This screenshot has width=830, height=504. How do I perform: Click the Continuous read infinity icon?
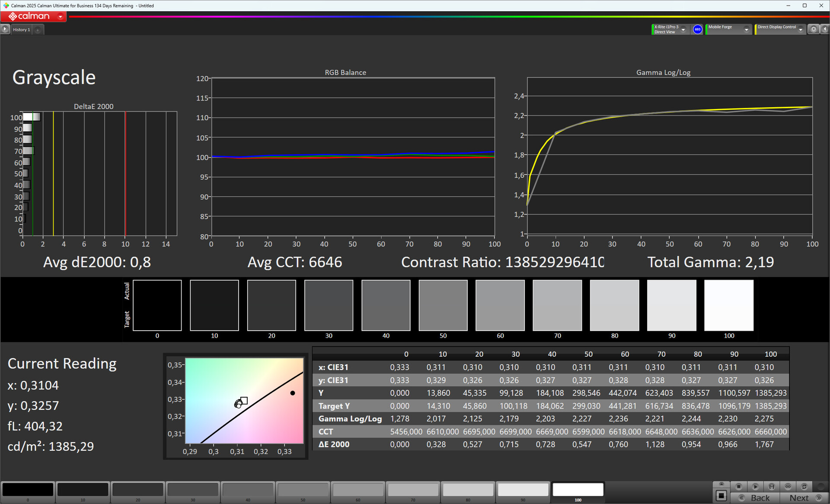pos(788,486)
